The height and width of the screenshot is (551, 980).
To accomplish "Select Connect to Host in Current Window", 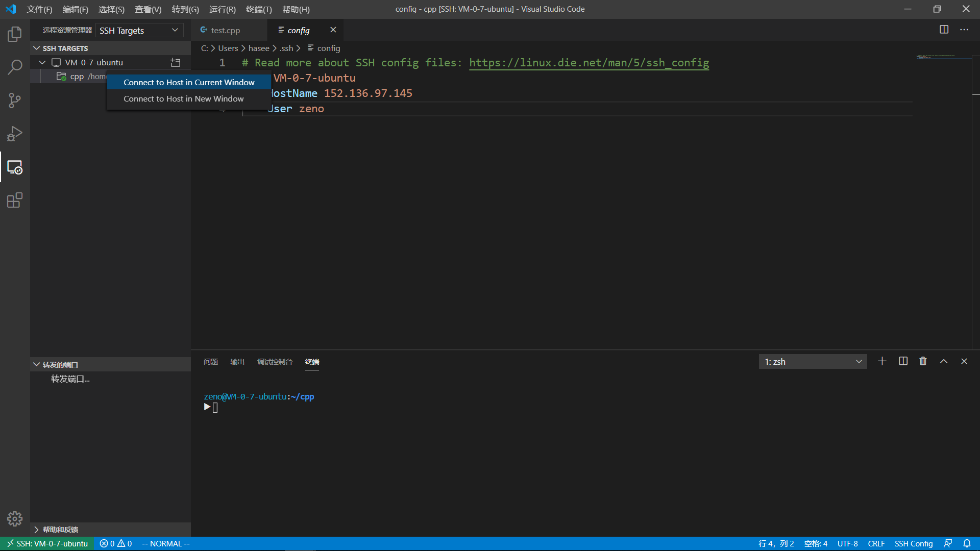I will coord(188,82).
